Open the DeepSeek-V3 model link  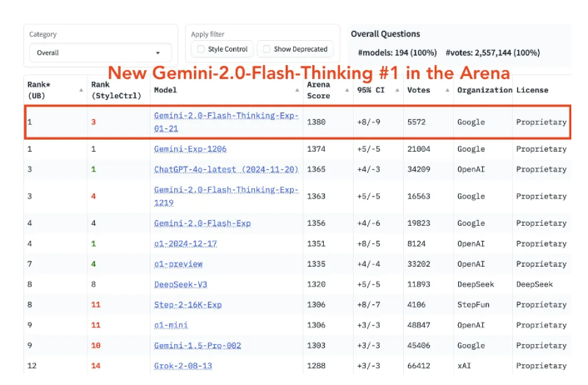(181, 284)
